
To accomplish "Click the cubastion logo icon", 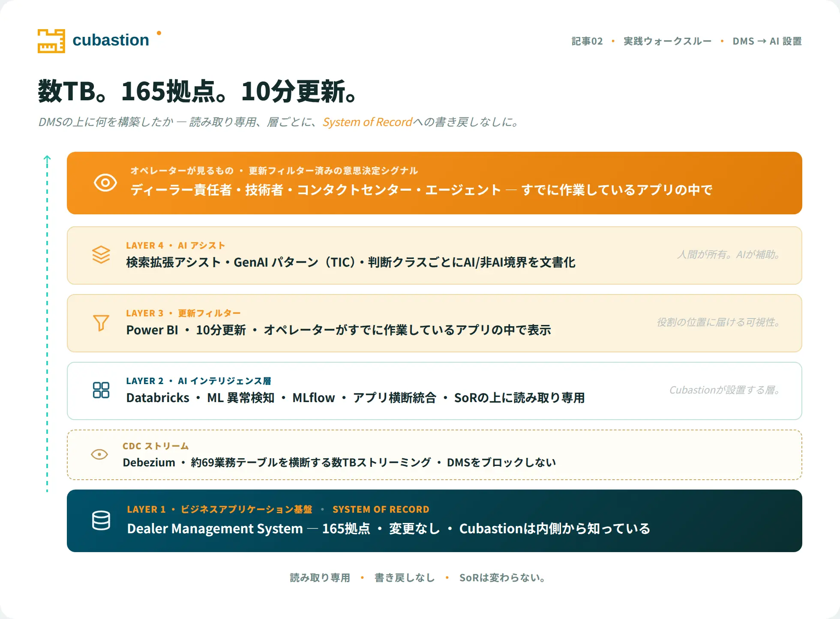I will tap(51, 41).
